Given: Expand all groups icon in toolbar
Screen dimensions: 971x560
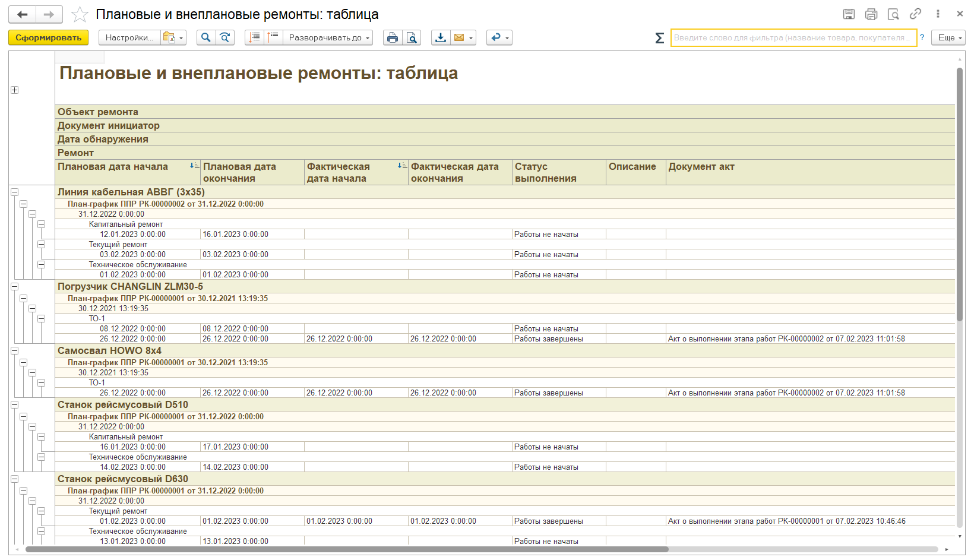Looking at the screenshot, I should pyautogui.click(x=254, y=37).
